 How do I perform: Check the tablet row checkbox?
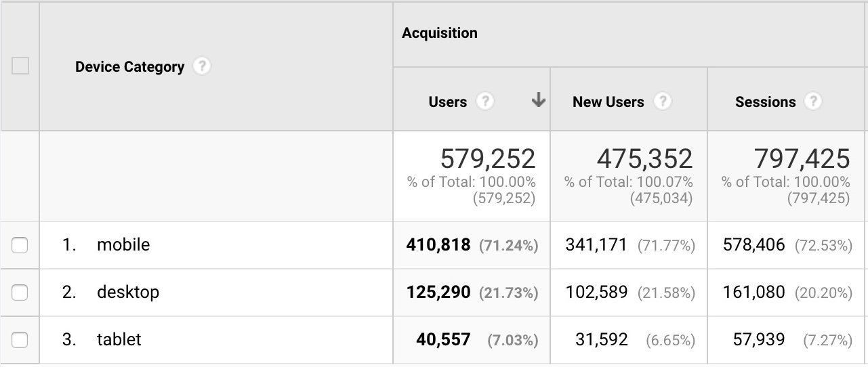pos(20,339)
